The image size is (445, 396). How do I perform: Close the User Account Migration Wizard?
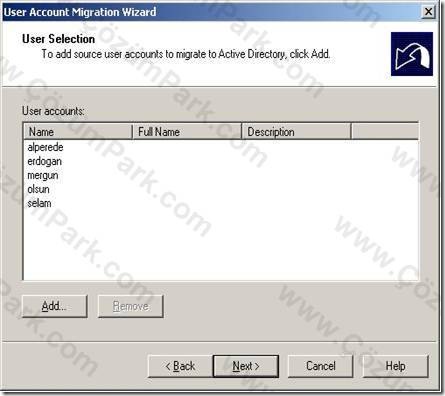[428, 12]
